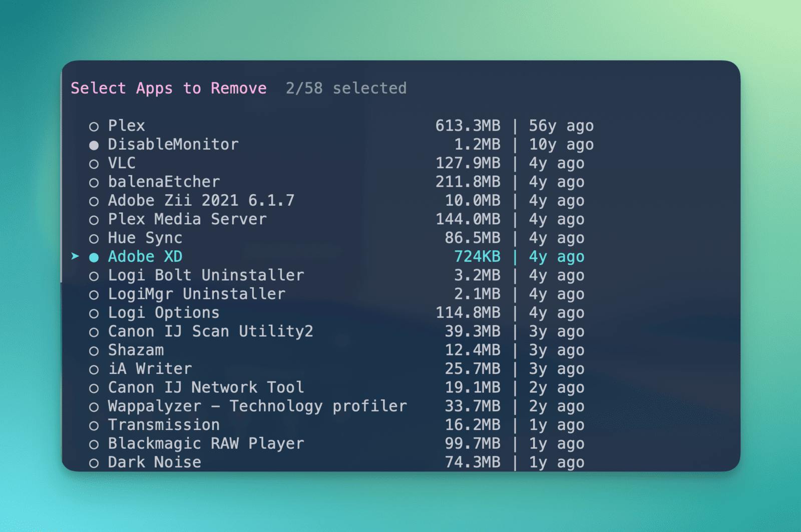Mark the Hue Sync selection circle
This screenshot has height=532, width=801.
tap(94, 239)
